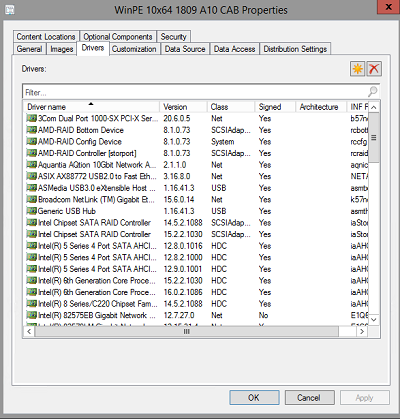Open the Optional Components tab
Viewport: 400px width, 419px height.
pyautogui.click(x=118, y=37)
